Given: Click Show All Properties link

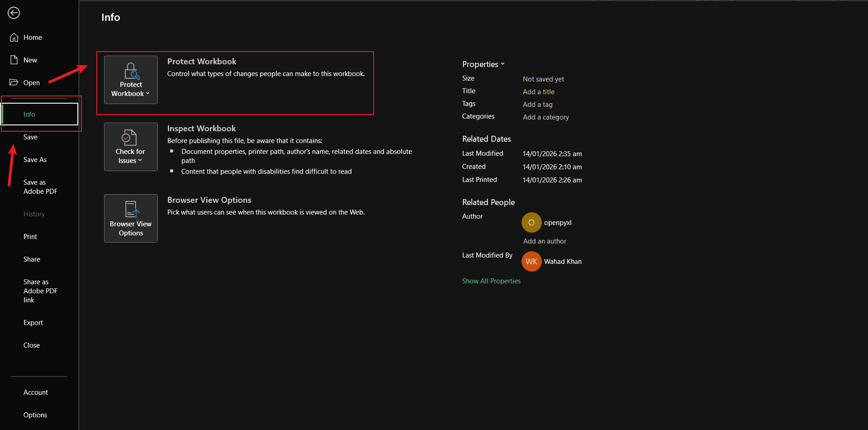Looking at the screenshot, I should click(491, 281).
